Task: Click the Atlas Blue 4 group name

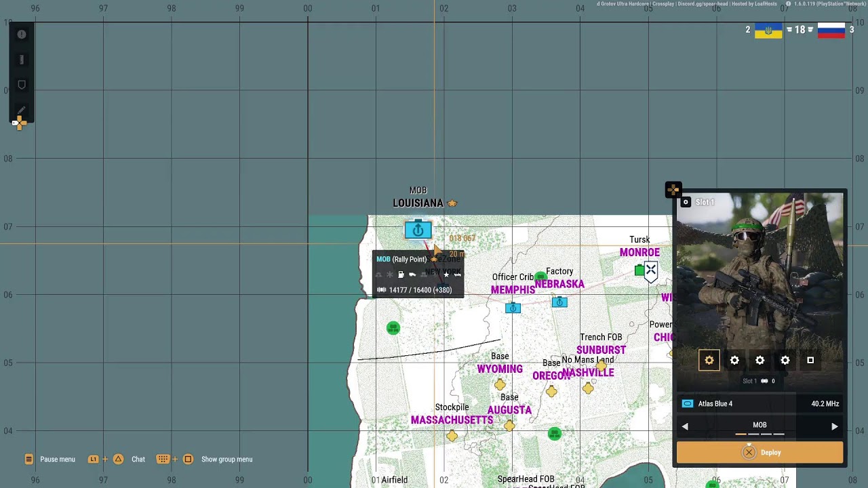Action: pos(715,404)
